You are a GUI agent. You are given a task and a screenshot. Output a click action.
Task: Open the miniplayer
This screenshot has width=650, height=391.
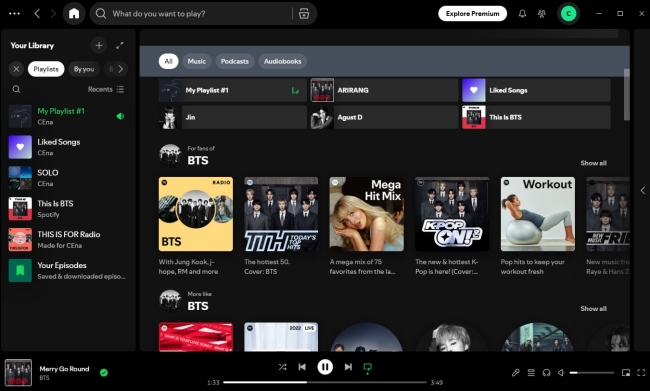click(x=626, y=373)
